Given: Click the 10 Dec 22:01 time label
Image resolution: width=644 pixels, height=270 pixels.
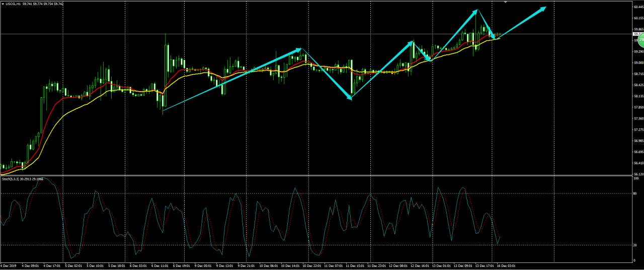Looking at the screenshot, I should tap(313, 265).
